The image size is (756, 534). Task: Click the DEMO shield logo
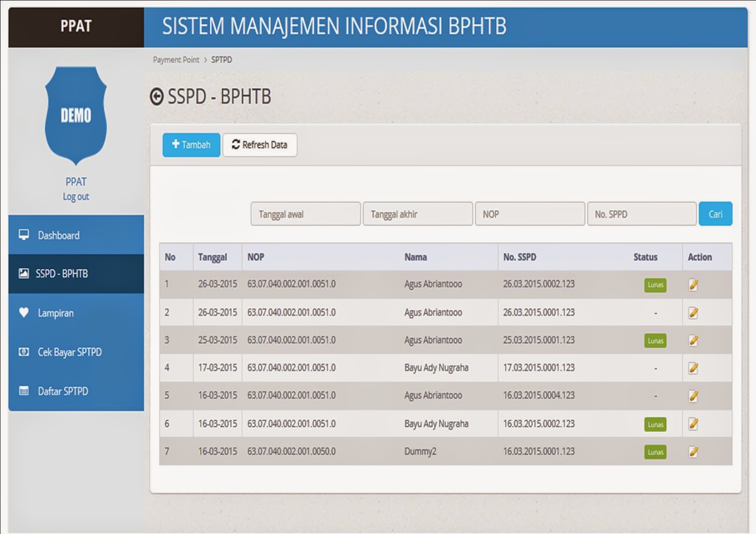tap(76, 113)
